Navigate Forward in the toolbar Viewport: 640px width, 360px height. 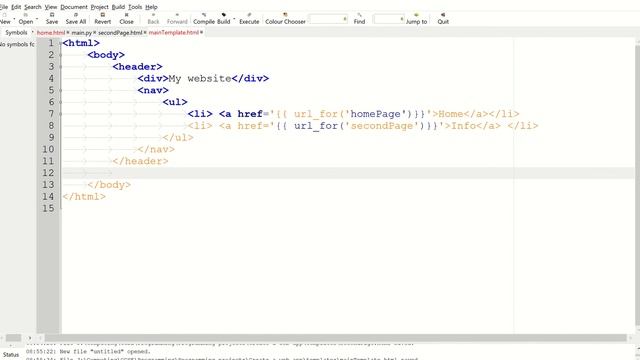pos(177,18)
